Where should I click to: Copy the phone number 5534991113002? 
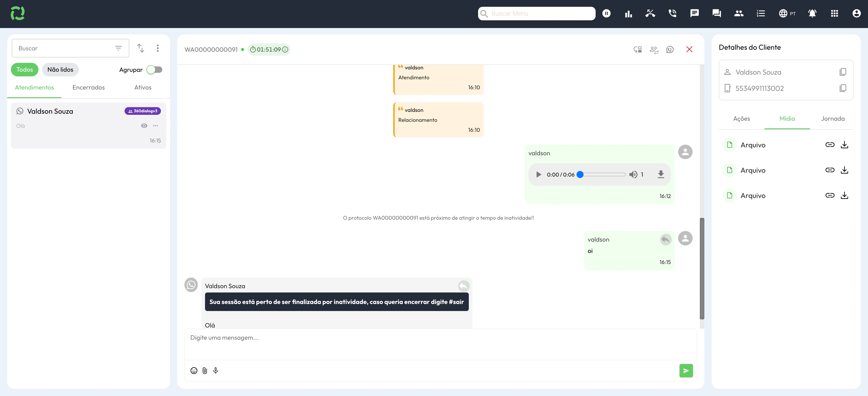pyautogui.click(x=843, y=88)
